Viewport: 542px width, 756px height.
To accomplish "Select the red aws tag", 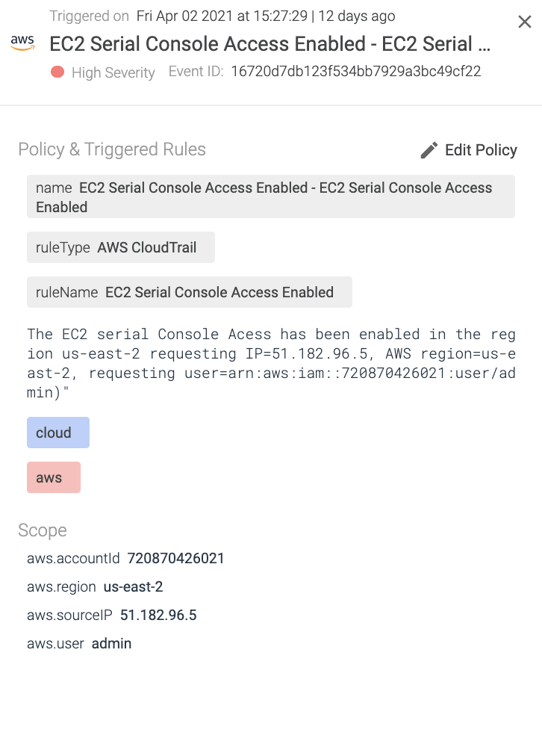I will point(53,477).
